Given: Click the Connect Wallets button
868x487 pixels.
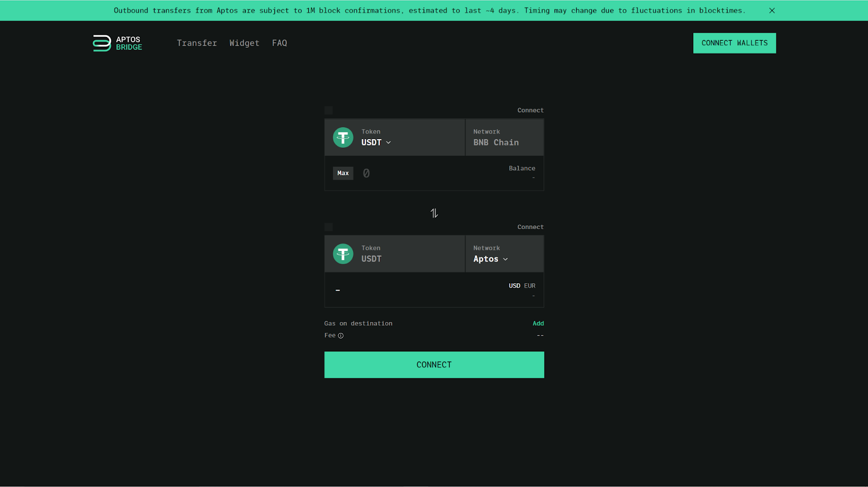Looking at the screenshot, I should pos(735,43).
